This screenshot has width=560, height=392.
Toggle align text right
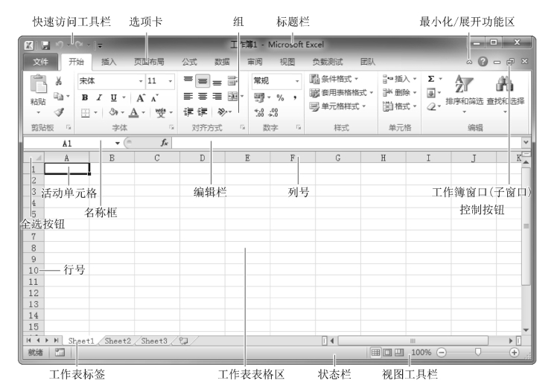[217, 96]
